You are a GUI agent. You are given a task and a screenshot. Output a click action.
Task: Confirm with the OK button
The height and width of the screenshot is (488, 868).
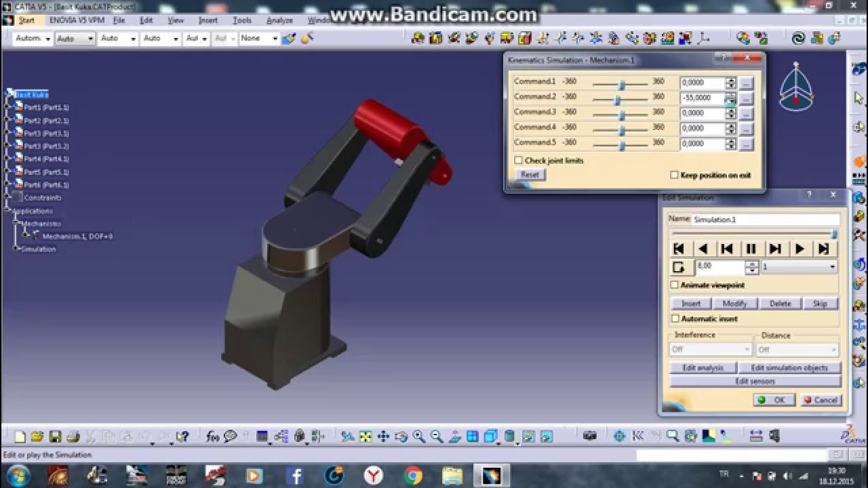pos(774,401)
